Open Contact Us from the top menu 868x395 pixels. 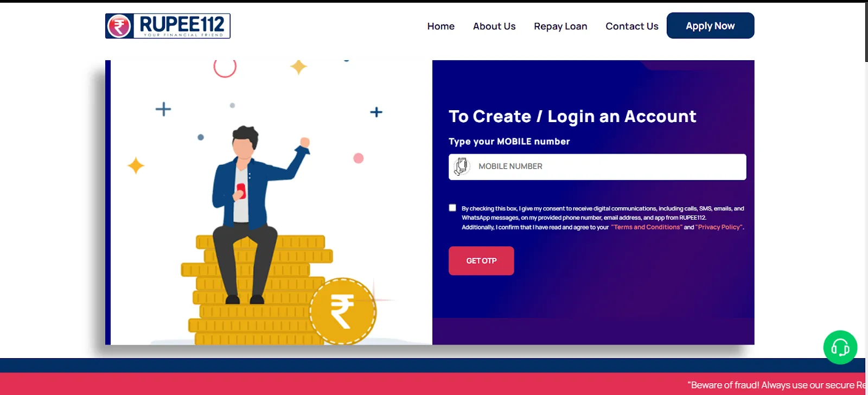632,26
